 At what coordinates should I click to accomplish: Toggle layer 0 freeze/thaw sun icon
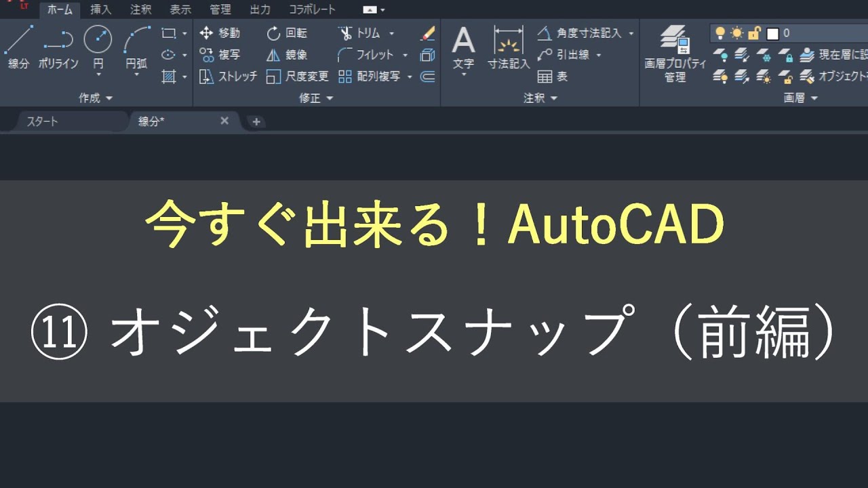(737, 33)
